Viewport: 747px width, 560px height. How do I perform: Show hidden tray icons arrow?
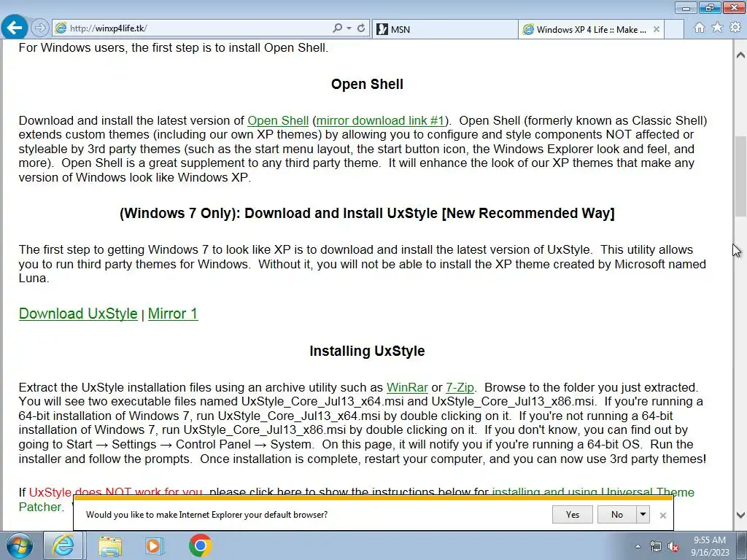tap(638, 546)
